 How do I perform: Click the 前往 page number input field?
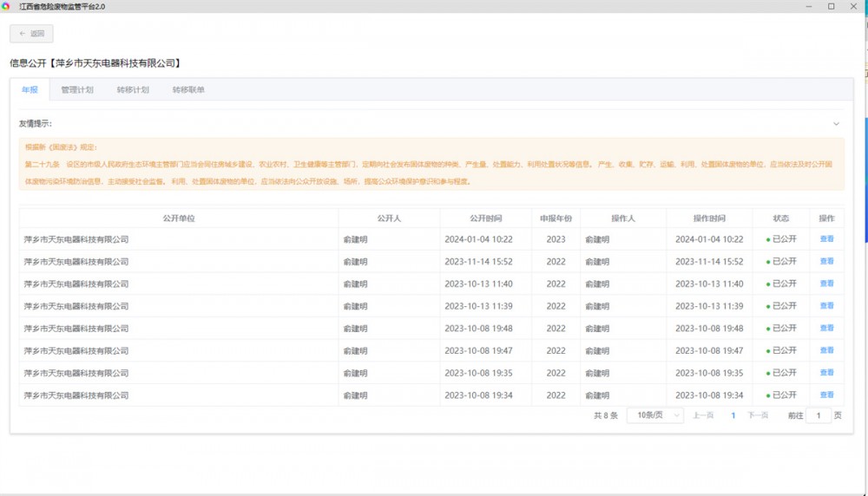[x=818, y=415]
